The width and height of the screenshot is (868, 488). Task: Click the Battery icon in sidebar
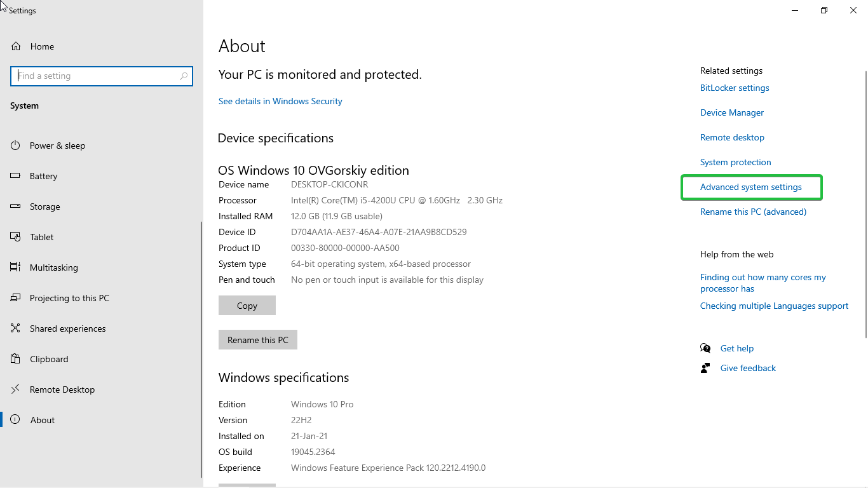16,176
